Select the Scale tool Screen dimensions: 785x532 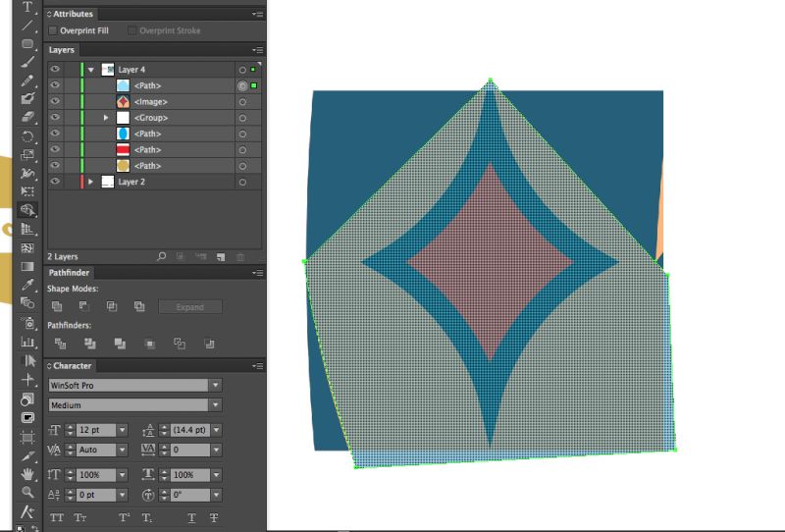point(27,155)
